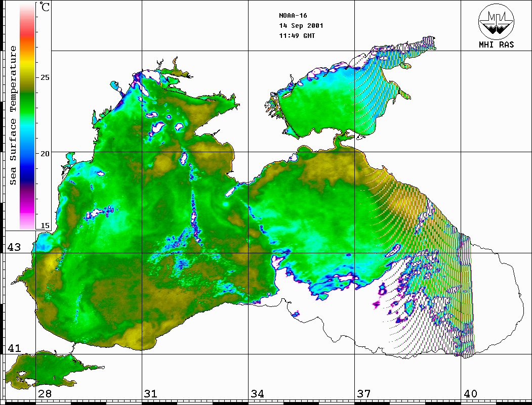Click the '°C' unit label
The image size is (532, 405).
point(45,7)
